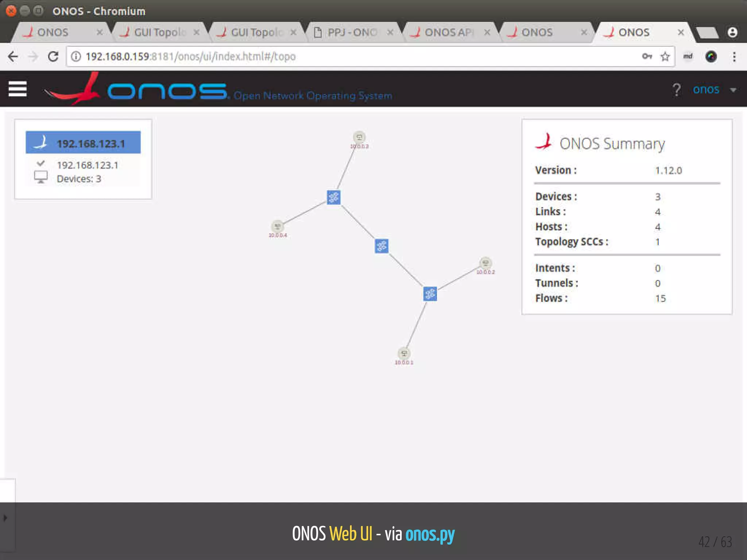
Task: Click the Tunnels label in summary
Action: [x=557, y=283]
